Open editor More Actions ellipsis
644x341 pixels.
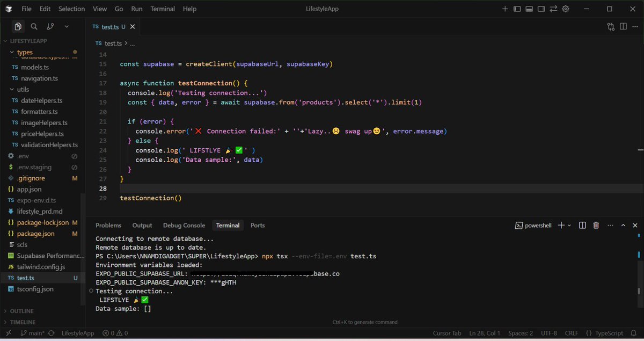tap(635, 26)
